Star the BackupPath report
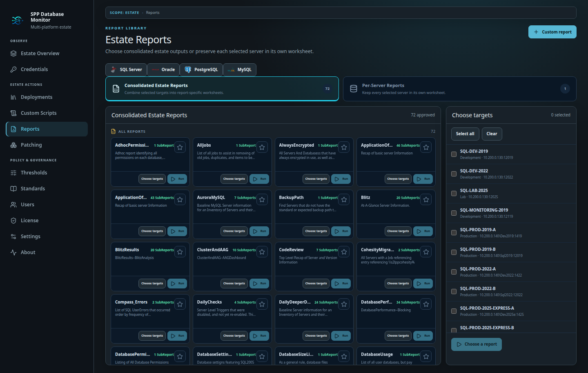Viewport: 588px width, 373px height. pyautogui.click(x=344, y=199)
